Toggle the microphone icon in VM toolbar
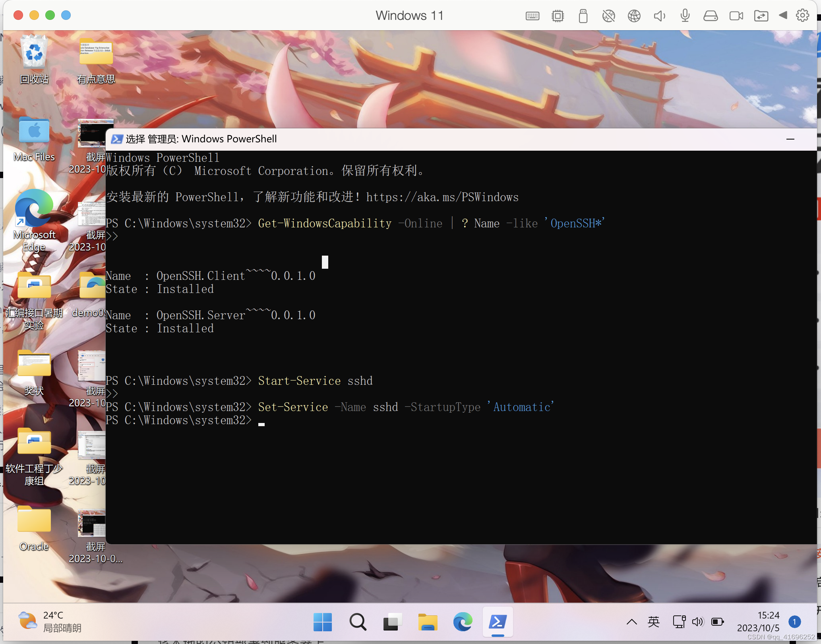 (685, 16)
